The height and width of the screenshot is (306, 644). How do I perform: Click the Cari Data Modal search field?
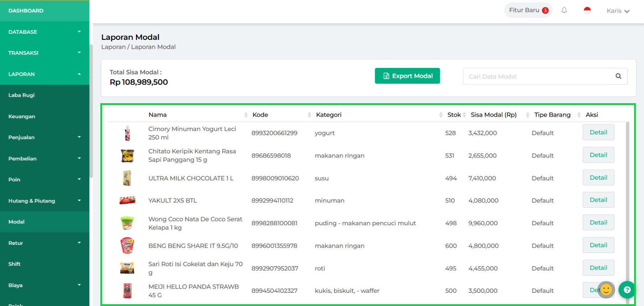(537, 76)
